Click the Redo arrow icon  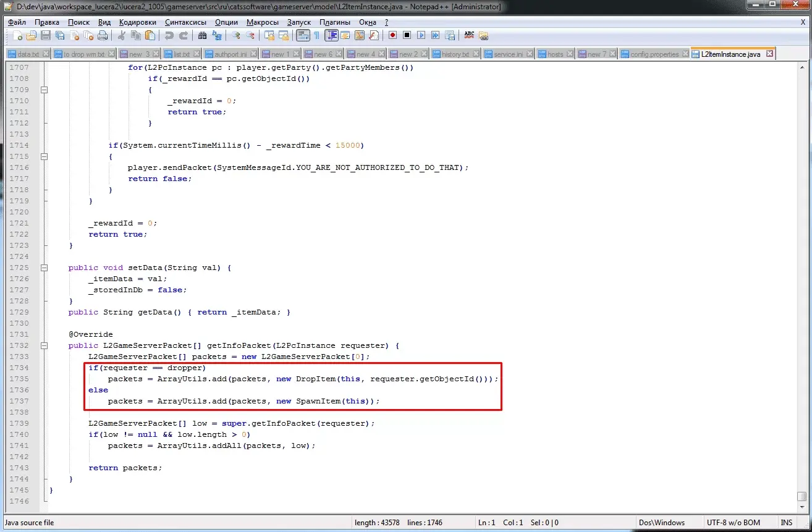pos(184,35)
